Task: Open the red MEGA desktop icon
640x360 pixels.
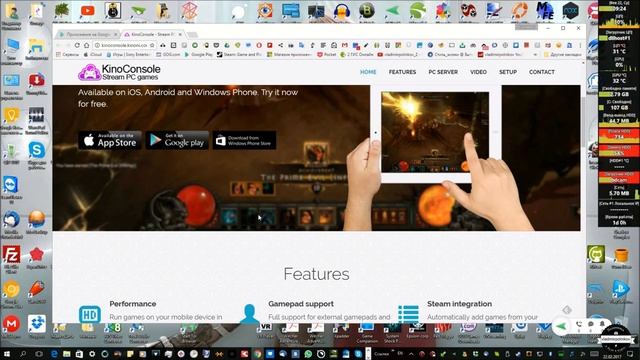Action: pyautogui.click(x=11, y=324)
